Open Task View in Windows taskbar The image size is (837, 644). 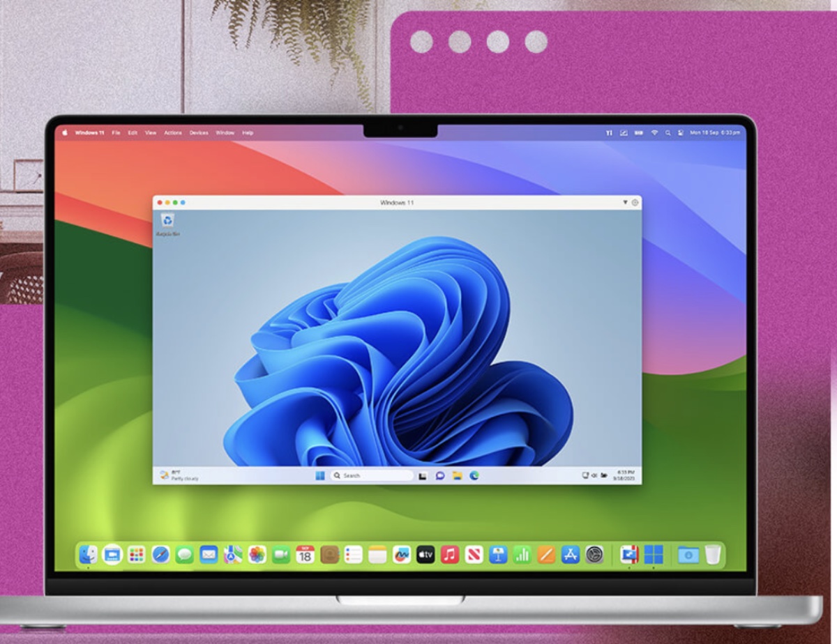423,475
